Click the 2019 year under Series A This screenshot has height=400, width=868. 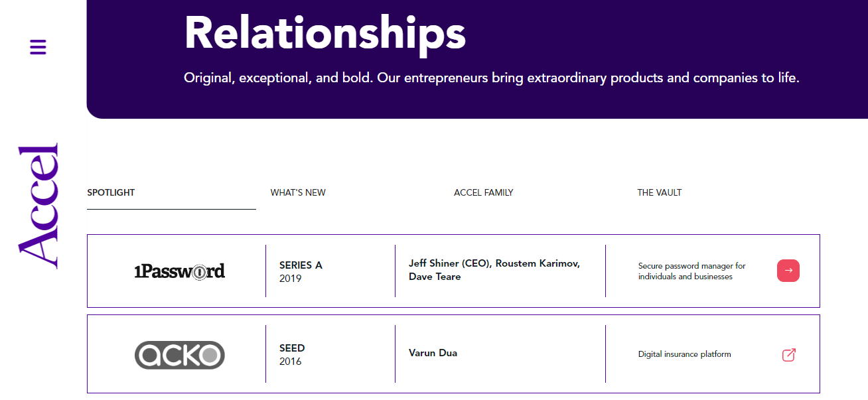[291, 279]
